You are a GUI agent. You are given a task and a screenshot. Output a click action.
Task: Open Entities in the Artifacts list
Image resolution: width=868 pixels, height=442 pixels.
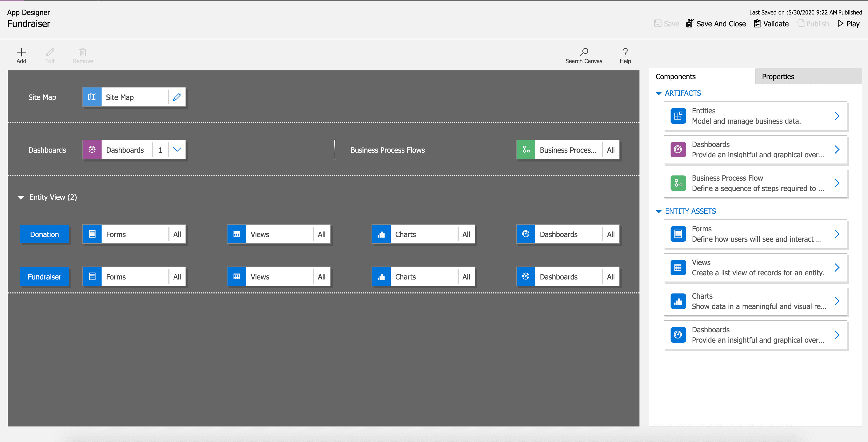tap(755, 116)
